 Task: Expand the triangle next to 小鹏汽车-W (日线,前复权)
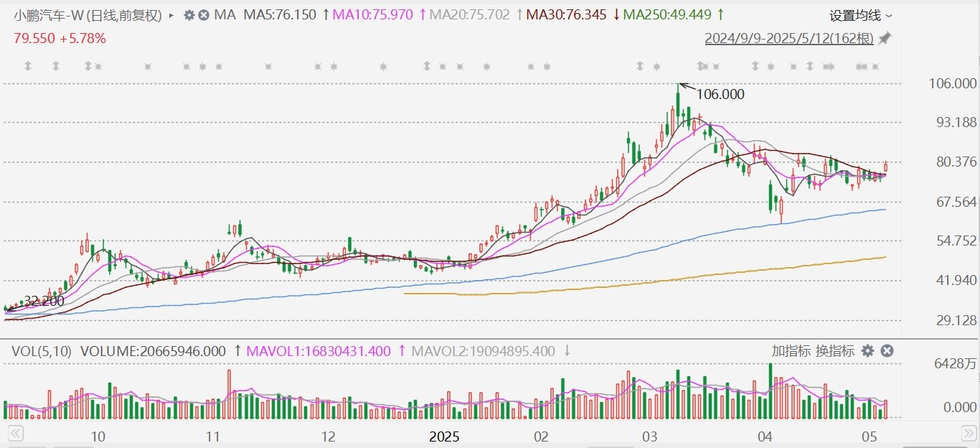pyautogui.click(x=171, y=15)
